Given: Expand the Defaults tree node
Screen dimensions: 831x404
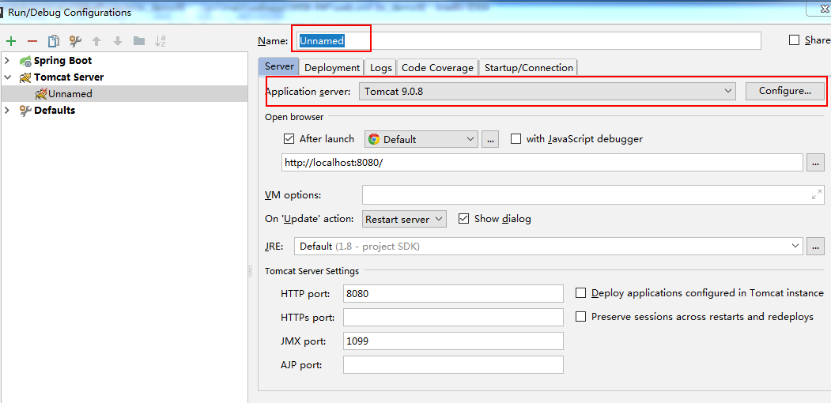Looking at the screenshot, I should tap(7, 110).
